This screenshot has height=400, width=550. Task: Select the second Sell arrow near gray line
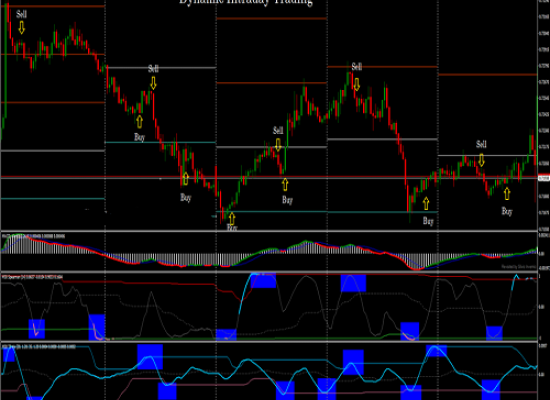[x=153, y=83]
